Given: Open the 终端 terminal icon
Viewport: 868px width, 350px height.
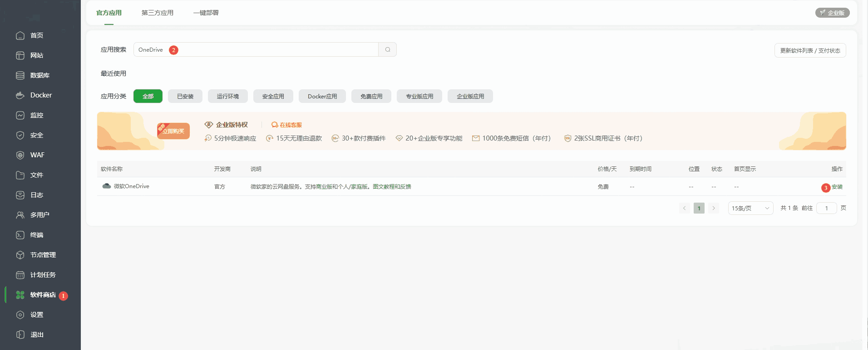Looking at the screenshot, I should (20, 235).
